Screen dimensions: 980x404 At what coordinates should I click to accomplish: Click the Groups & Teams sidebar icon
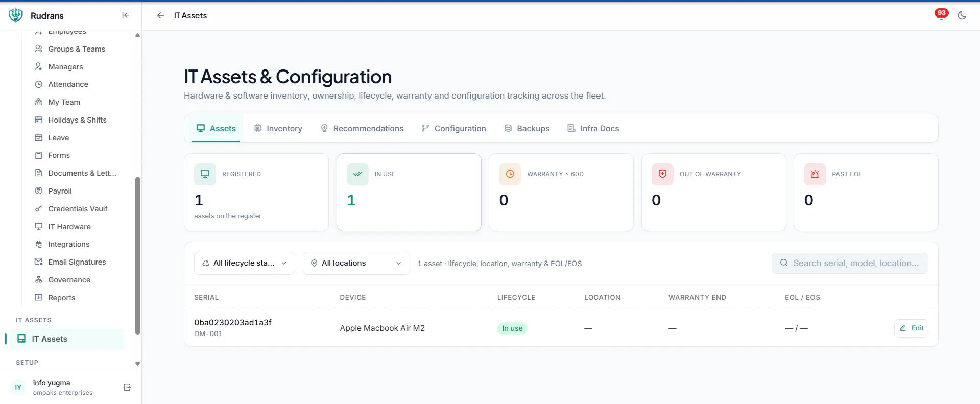coord(38,49)
